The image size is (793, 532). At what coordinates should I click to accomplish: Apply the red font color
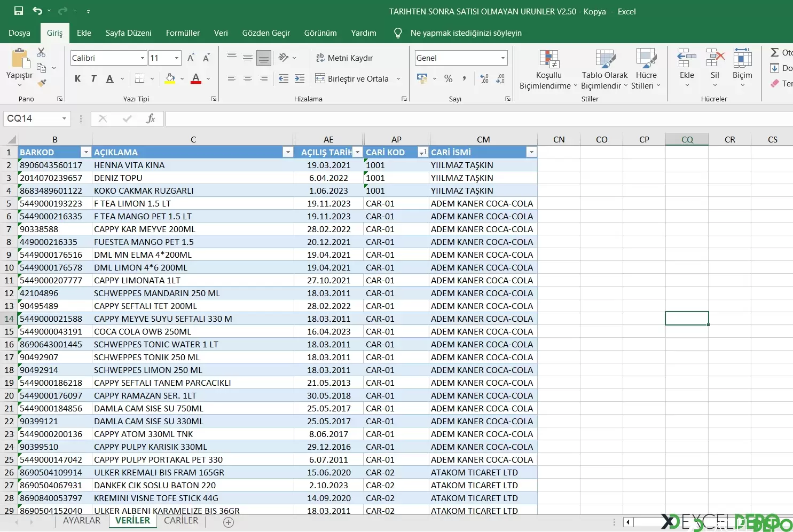point(196,78)
